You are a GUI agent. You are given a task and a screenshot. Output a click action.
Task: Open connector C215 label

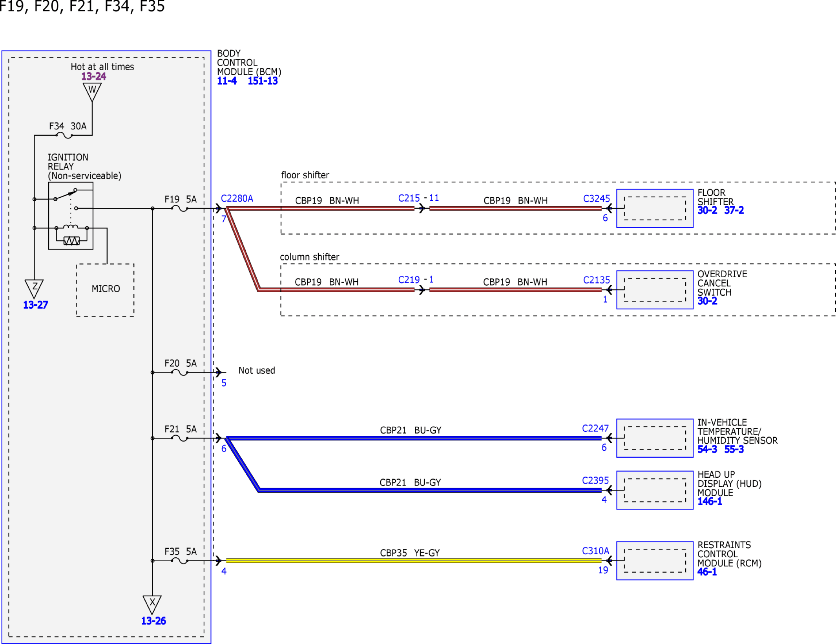409,198
